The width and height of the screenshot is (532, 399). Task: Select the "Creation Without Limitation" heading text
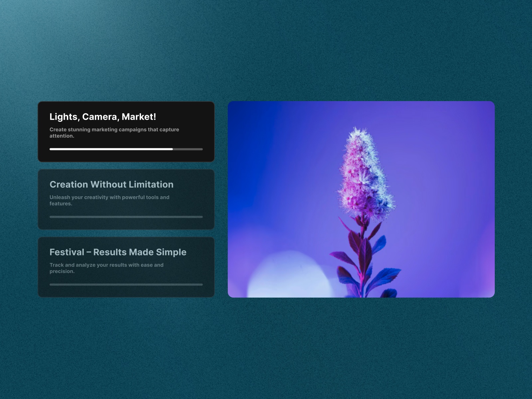click(111, 185)
